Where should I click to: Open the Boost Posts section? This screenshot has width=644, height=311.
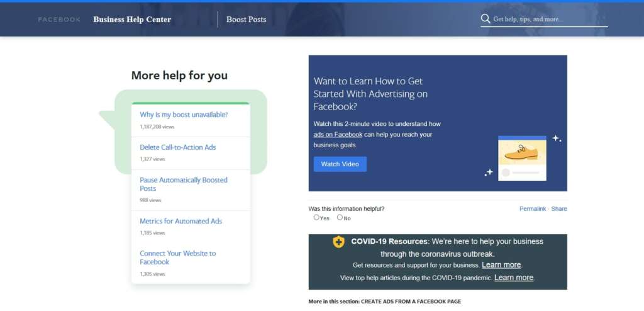247,20
